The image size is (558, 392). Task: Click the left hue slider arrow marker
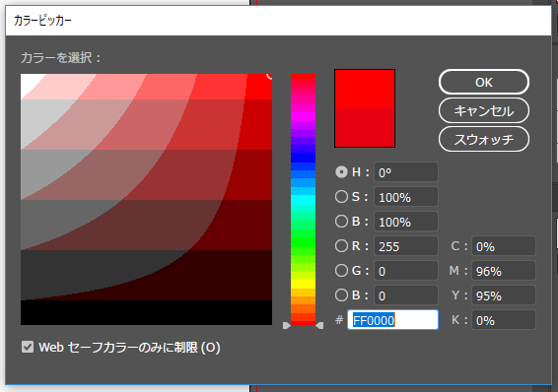[287, 326]
